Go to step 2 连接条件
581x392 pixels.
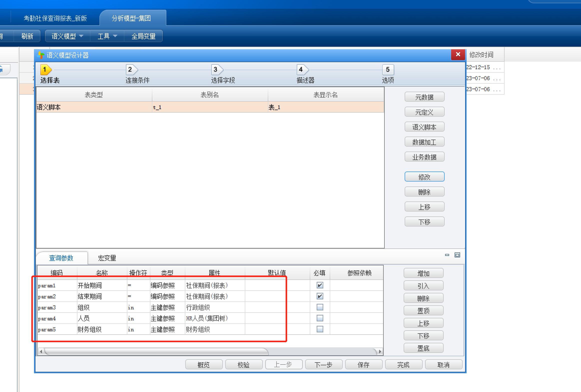point(132,69)
